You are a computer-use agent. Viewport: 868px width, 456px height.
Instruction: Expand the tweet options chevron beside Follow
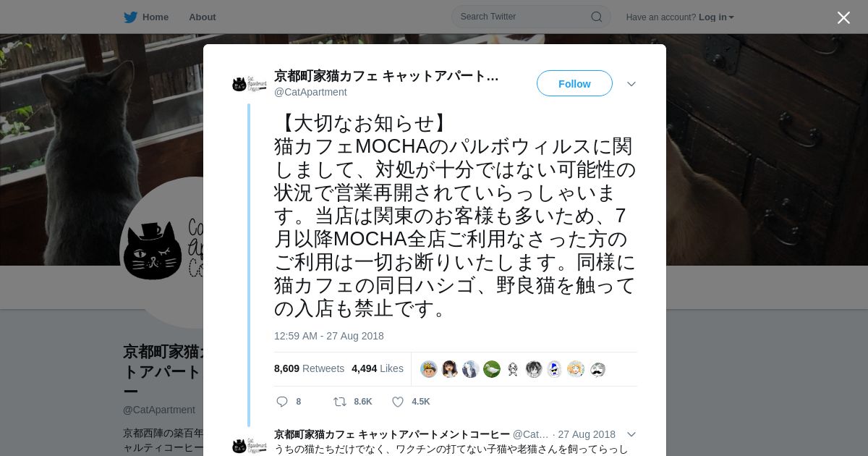(x=631, y=84)
